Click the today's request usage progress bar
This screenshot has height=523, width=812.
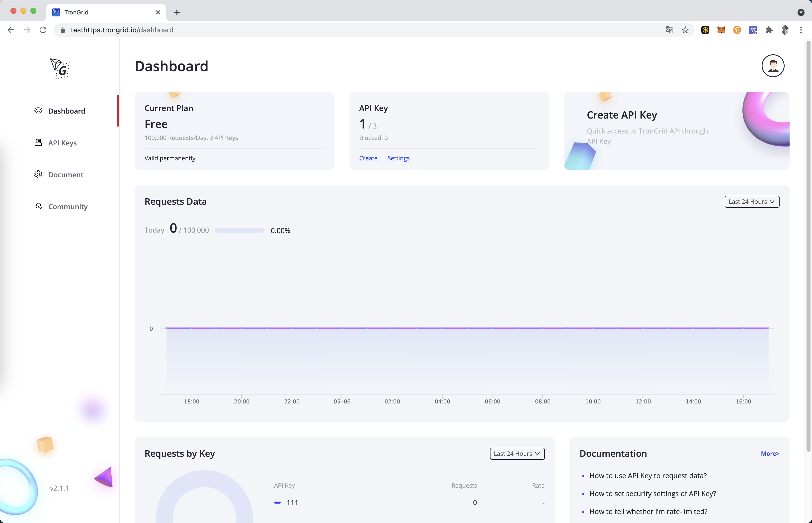click(x=240, y=230)
